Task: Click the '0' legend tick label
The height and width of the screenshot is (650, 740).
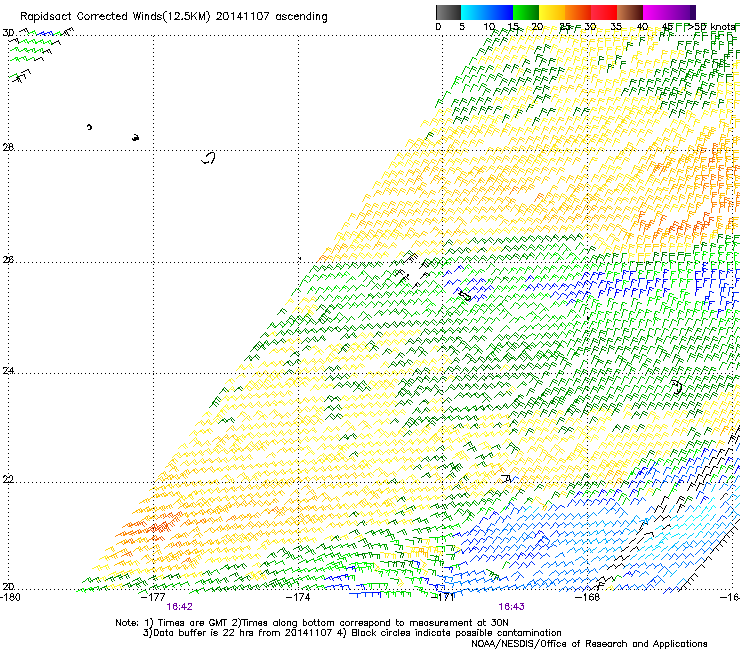Action: point(438,27)
